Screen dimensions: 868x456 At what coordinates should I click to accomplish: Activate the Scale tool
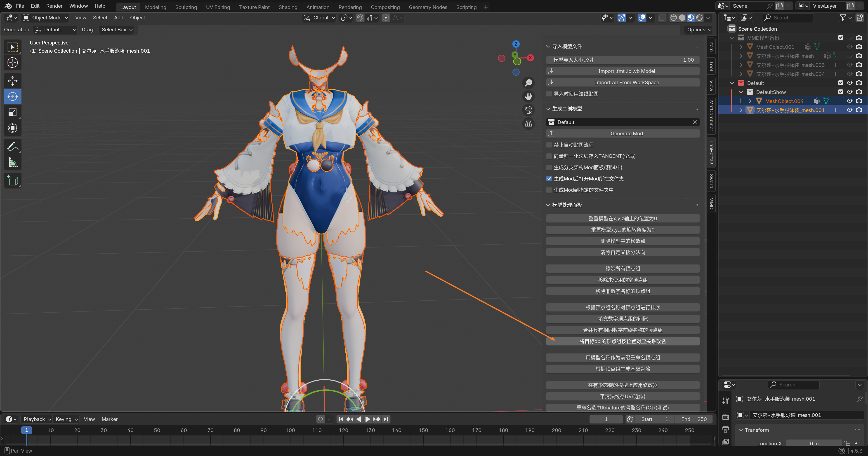coord(12,112)
